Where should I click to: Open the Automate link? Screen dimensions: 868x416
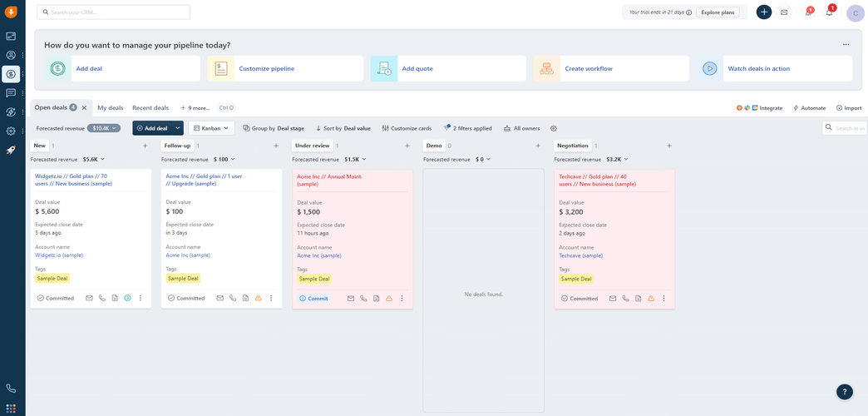point(809,108)
